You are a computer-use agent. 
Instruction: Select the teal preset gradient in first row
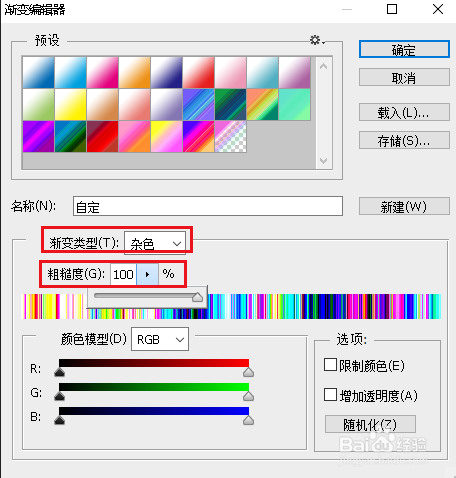tap(262, 72)
